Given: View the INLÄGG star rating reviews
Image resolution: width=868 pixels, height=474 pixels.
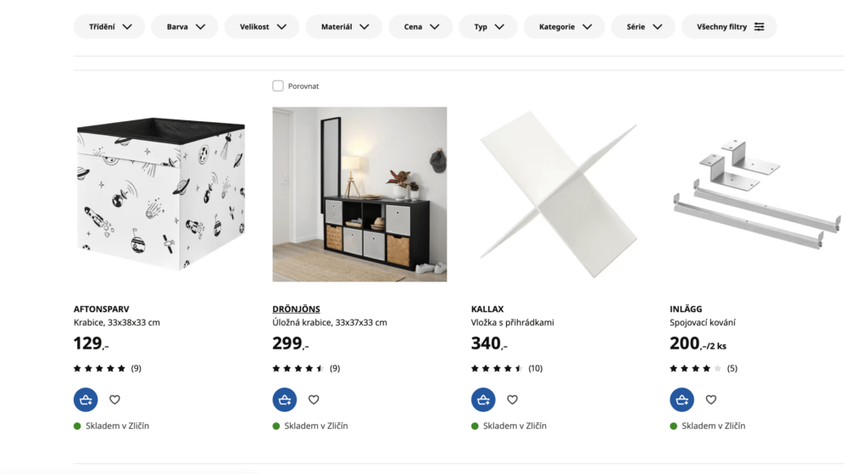Looking at the screenshot, I should pos(704,368).
